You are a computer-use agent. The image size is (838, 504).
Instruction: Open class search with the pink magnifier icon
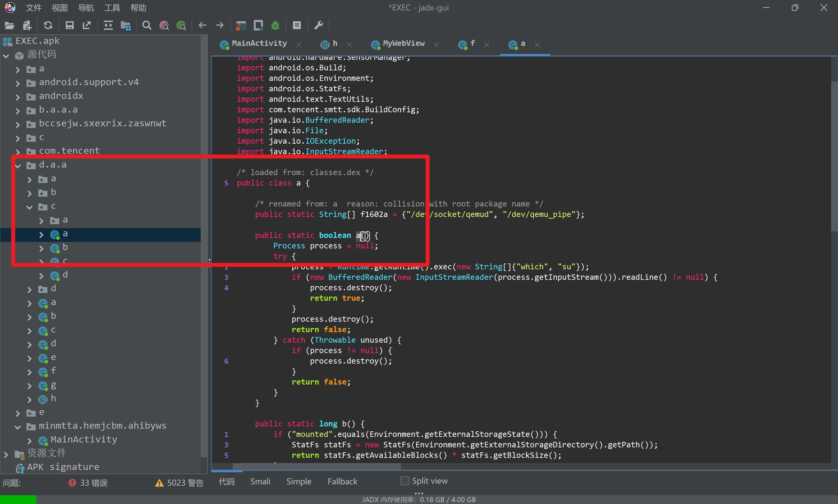point(164,25)
